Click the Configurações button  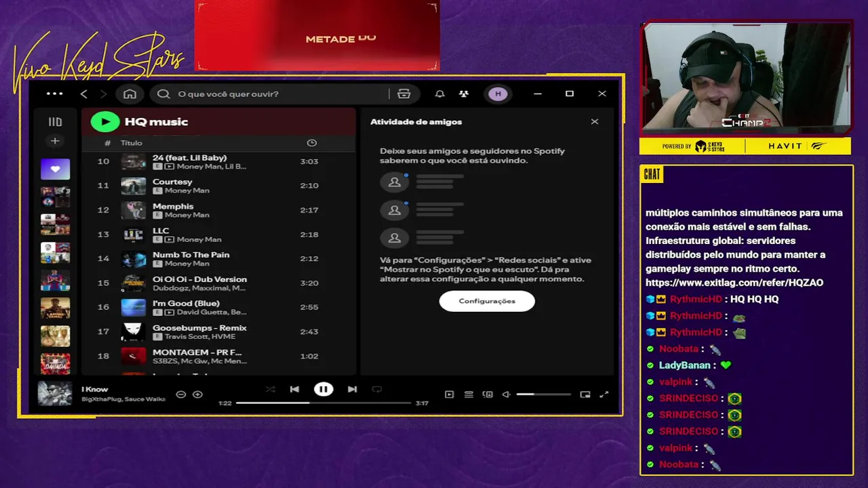(487, 301)
